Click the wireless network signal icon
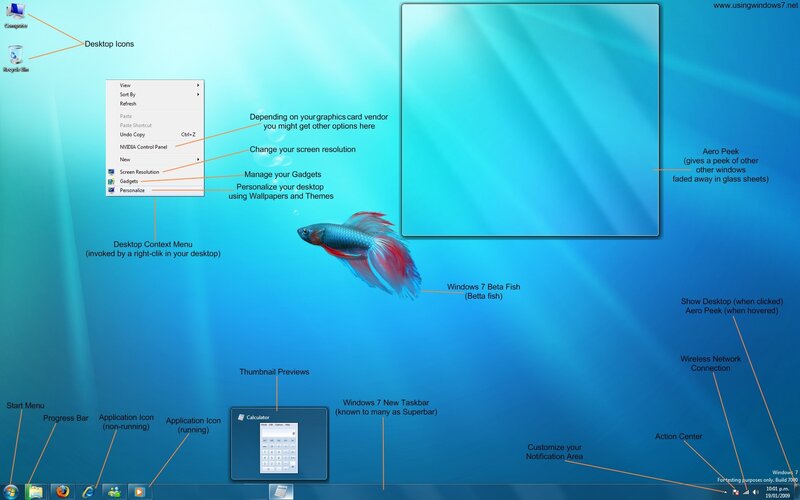800x500 pixels. [746, 492]
